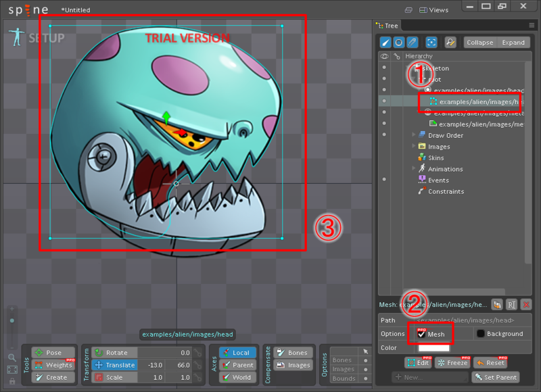The height and width of the screenshot is (392, 541).
Task: Click the padlock icon below the zoom controls
Action: tap(12, 381)
